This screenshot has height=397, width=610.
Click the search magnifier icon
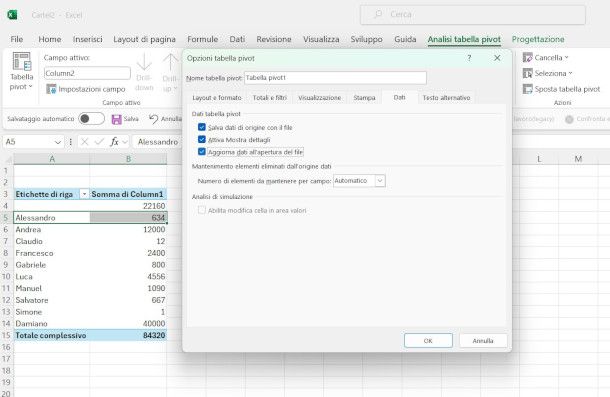[x=377, y=14]
